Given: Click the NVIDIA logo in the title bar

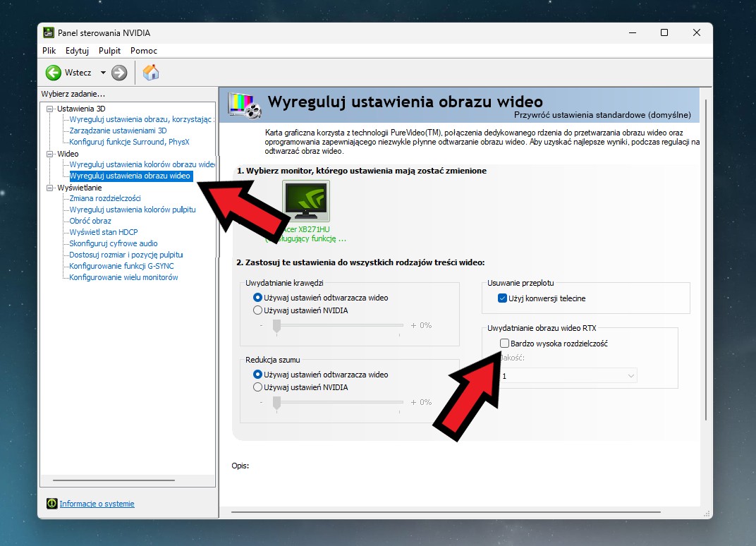Looking at the screenshot, I should 49,33.
